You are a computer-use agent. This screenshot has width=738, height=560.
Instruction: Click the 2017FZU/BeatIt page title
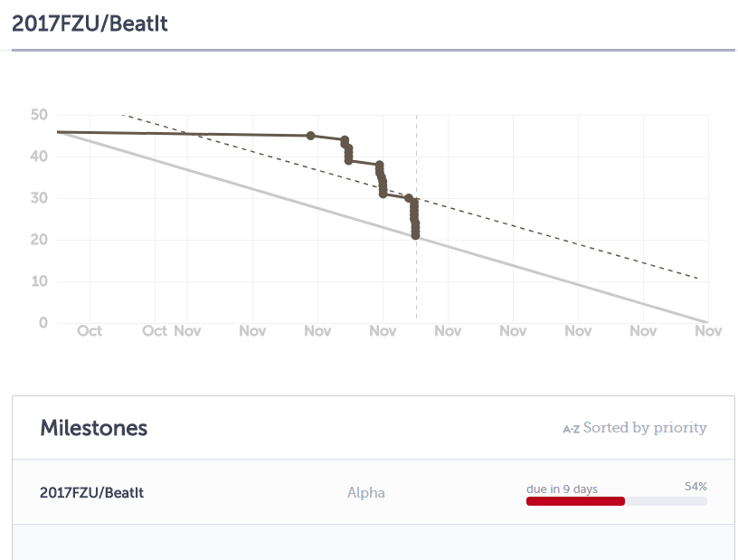pos(90,24)
